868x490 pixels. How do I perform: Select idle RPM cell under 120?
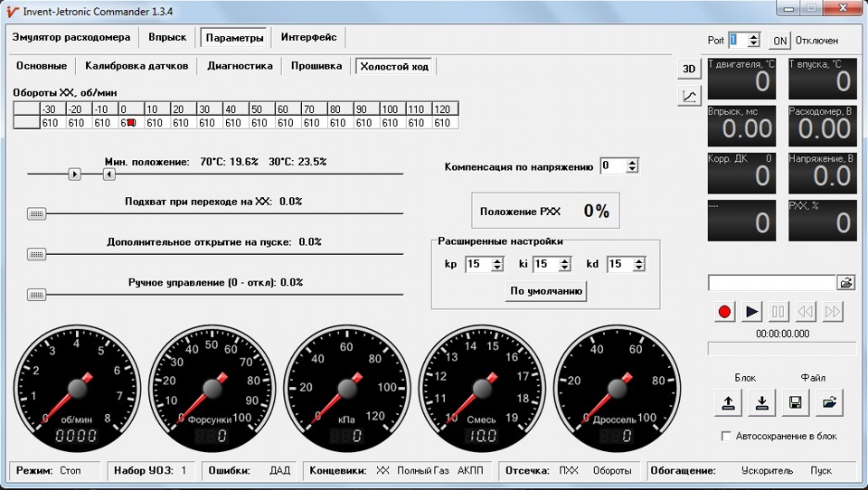coord(445,123)
